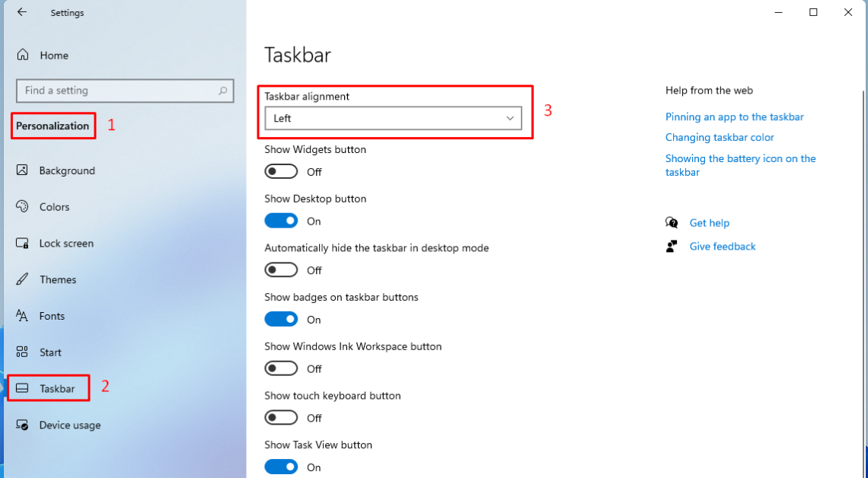Open the Pinning an app to the taskbar link
Viewport: 868px width, 478px height.
point(734,116)
